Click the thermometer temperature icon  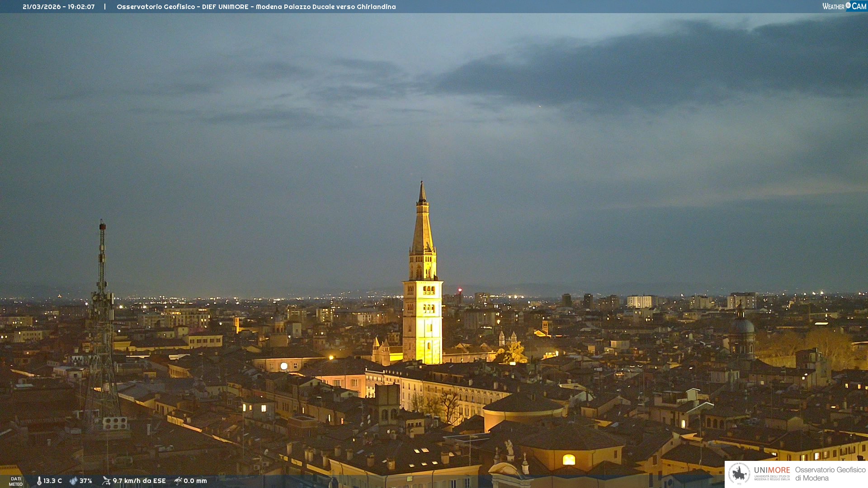click(x=39, y=481)
